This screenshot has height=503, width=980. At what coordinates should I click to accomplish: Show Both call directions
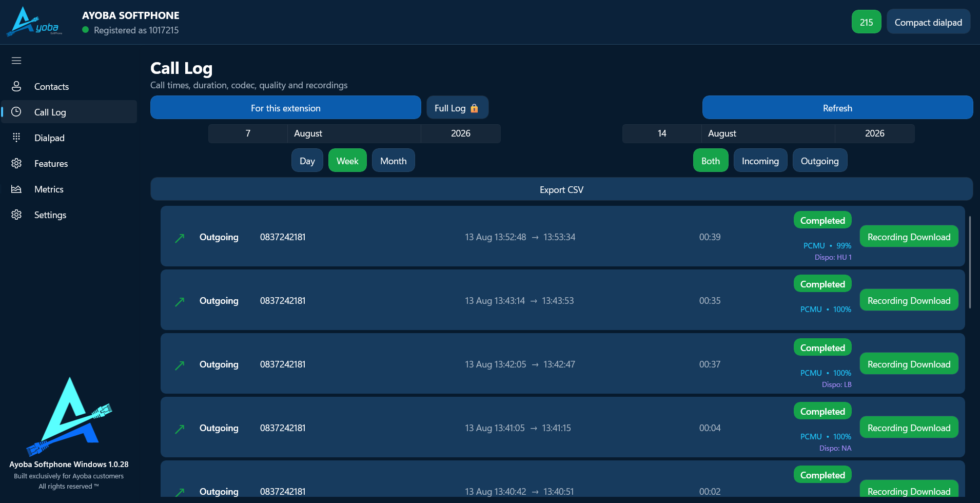[711, 161]
